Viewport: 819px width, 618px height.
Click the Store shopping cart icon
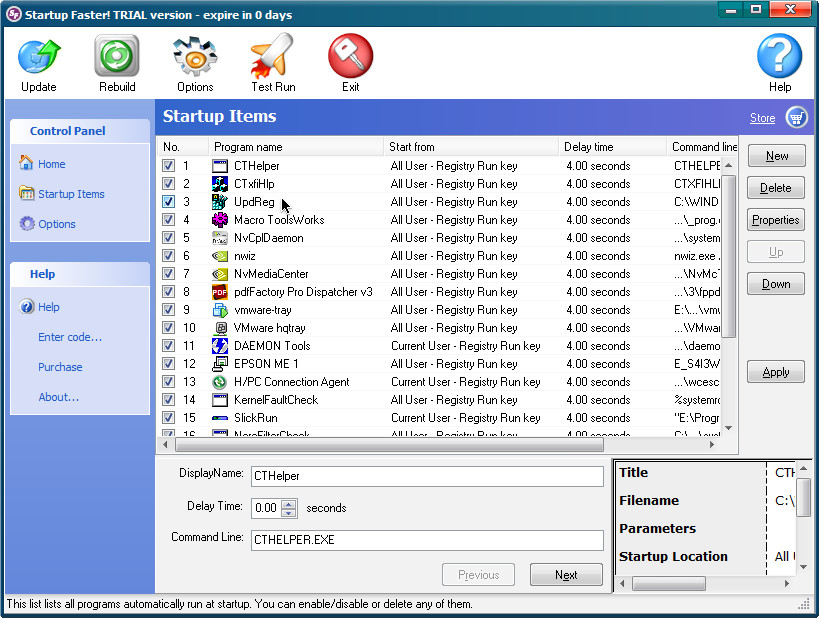797,118
